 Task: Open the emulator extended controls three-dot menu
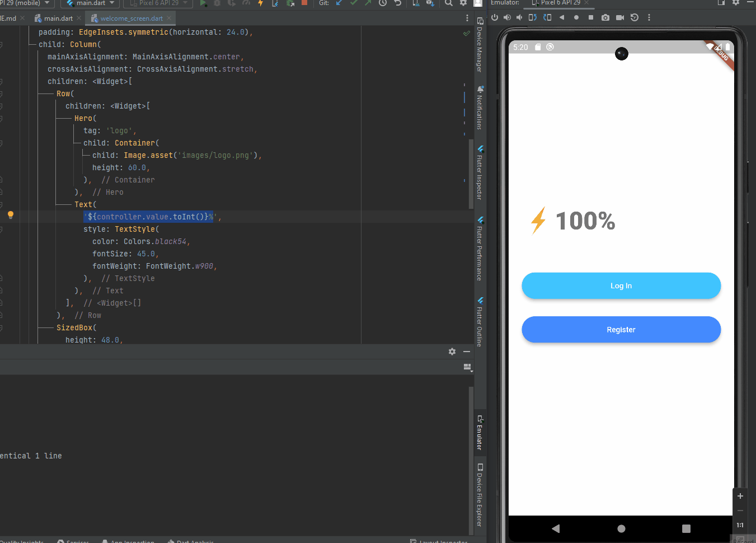(649, 17)
